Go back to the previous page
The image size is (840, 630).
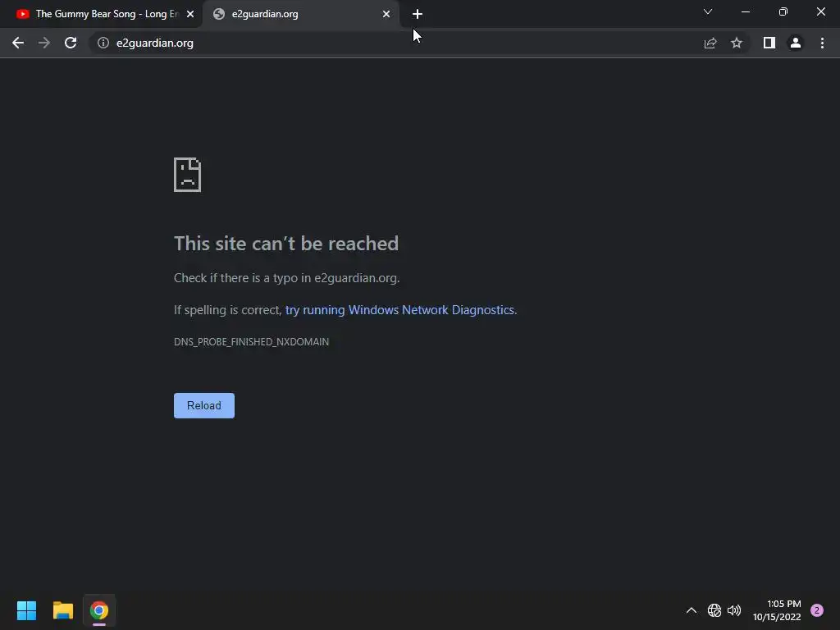tap(18, 43)
